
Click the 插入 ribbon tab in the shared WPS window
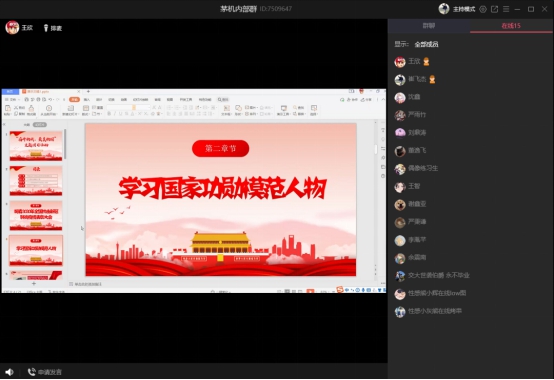pyautogui.click(x=87, y=100)
